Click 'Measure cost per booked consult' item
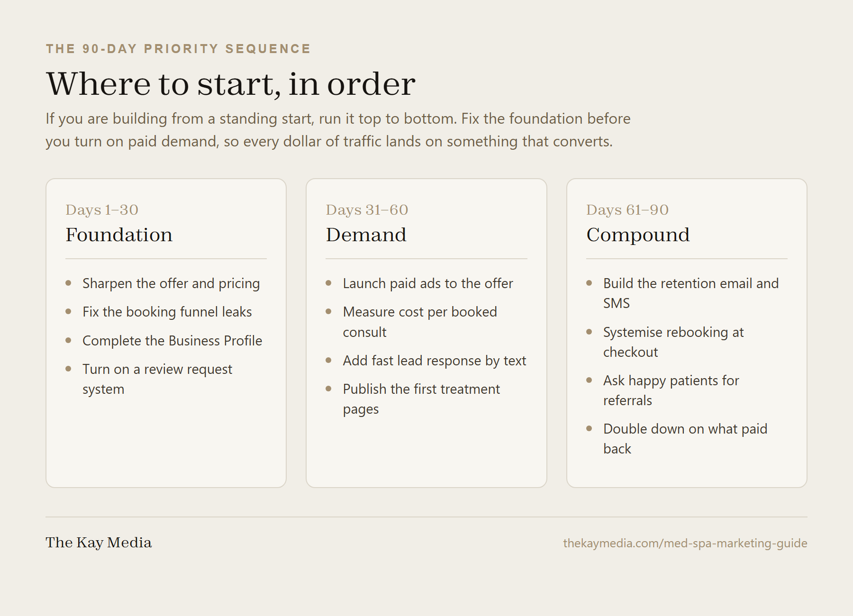The width and height of the screenshot is (853, 616). pyautogui.click(x=420, y=322)
